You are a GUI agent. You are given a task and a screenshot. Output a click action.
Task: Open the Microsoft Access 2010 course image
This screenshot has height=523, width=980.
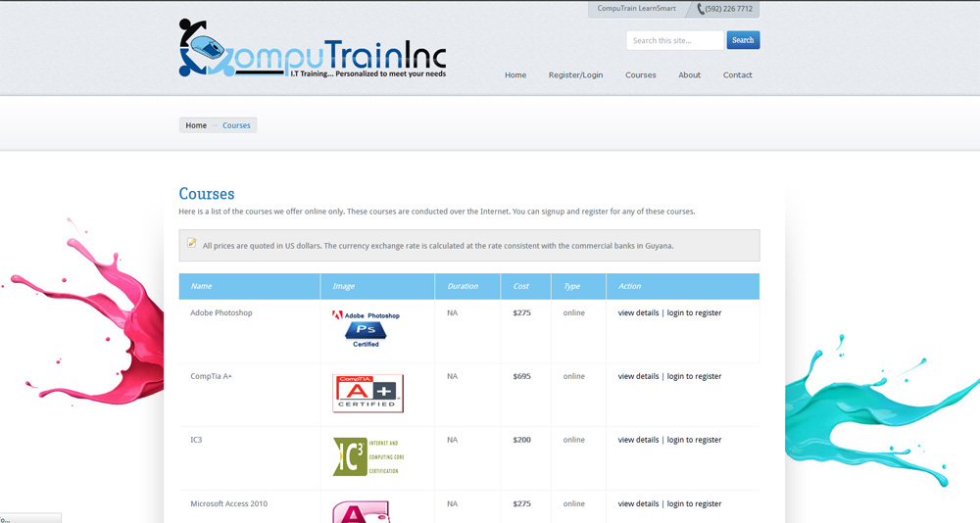pos(361,512)
